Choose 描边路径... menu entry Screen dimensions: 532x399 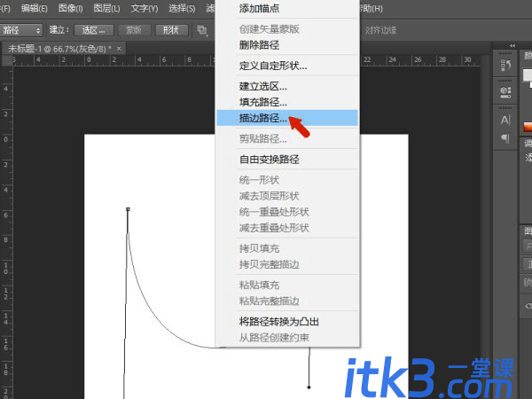287,118
